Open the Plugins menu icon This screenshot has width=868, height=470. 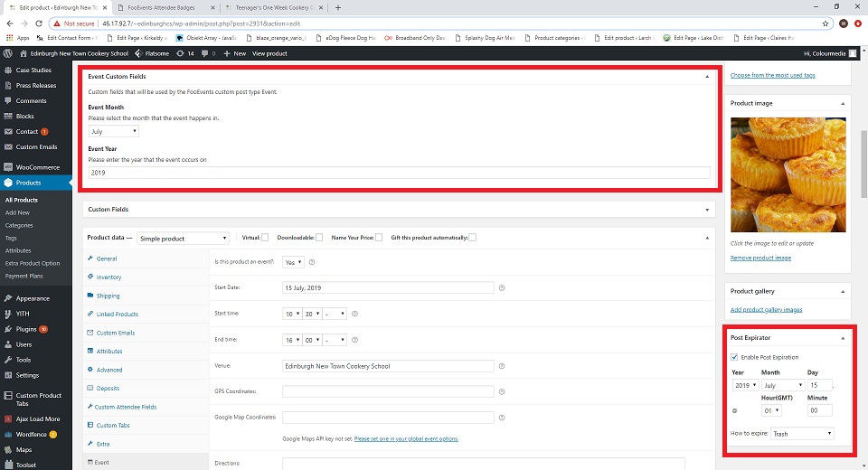(8, 329)
